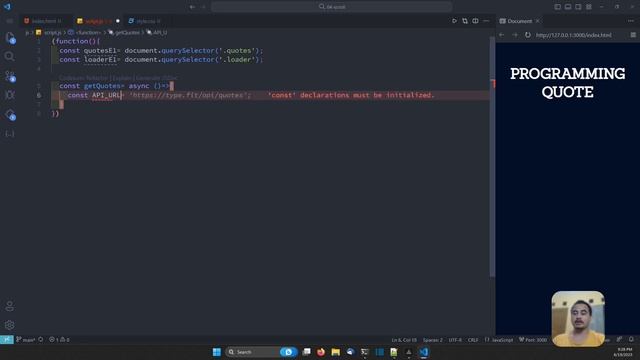Navigate forward in the title bar arrow

[x=203, y=7]
